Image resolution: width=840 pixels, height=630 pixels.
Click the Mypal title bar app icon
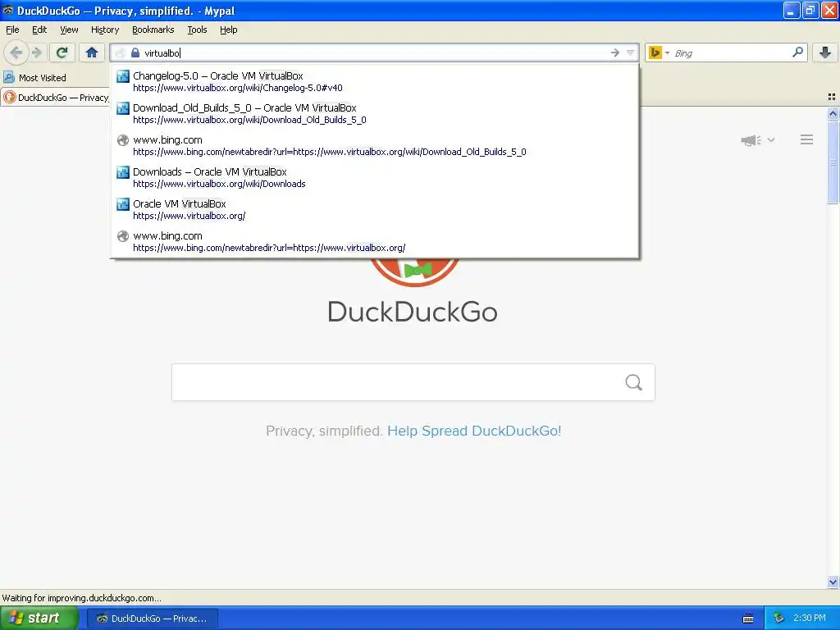[x=7, y=10]
